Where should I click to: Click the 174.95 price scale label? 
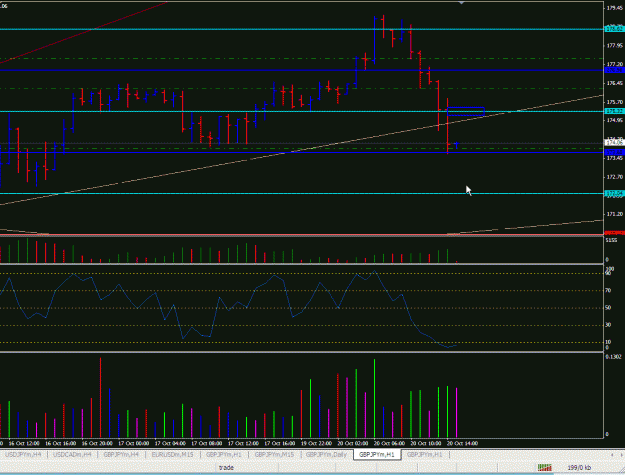pyautogui.click(x=614, y=120)
